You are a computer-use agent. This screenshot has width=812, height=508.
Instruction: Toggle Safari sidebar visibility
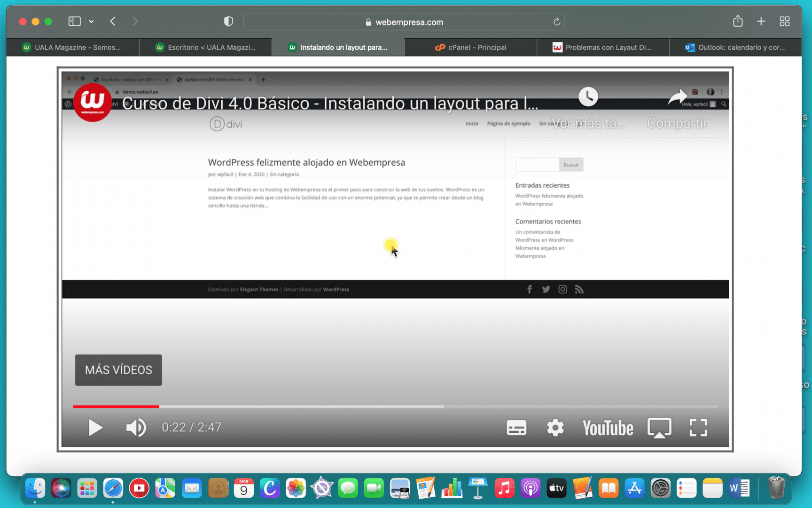(x=74, y=21)
